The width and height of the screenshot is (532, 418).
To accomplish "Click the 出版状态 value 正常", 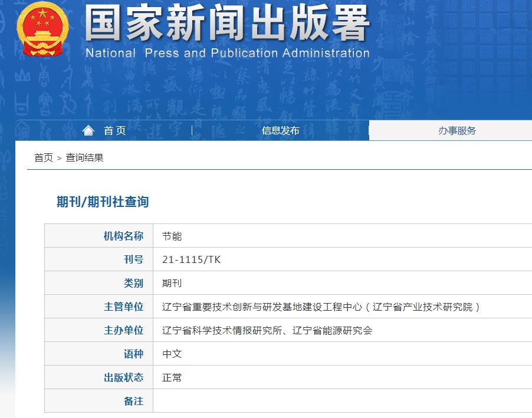I will (x=172, y=377).
